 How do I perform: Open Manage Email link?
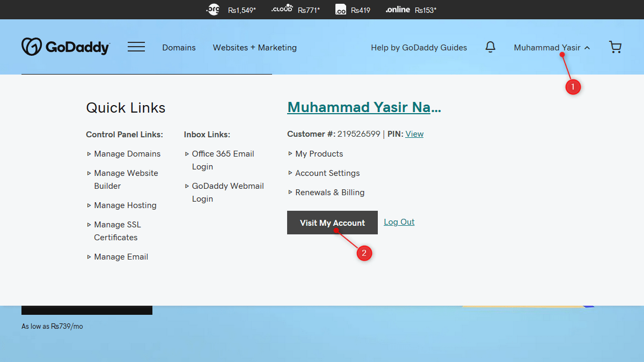coord(121,257)
